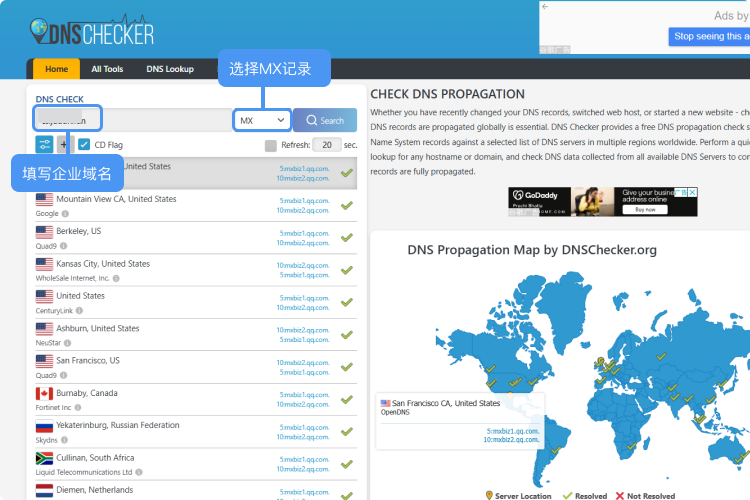
Task: Click the plus add-server icon
Action: (x=64, y=144)
